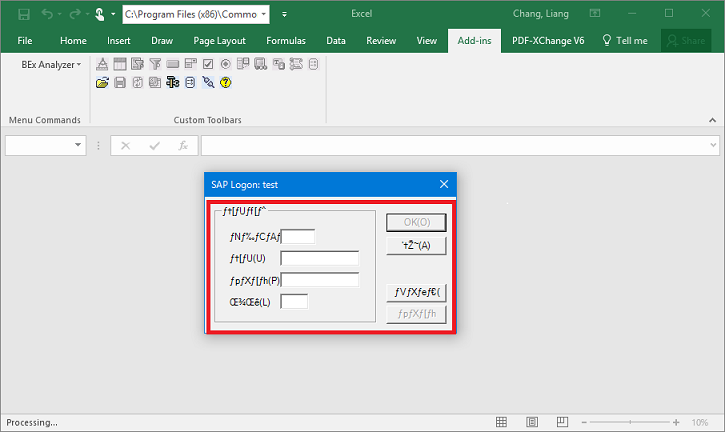725x432 pixels.
Task: Click the Redo arrow in title bar
Action: 74,14
